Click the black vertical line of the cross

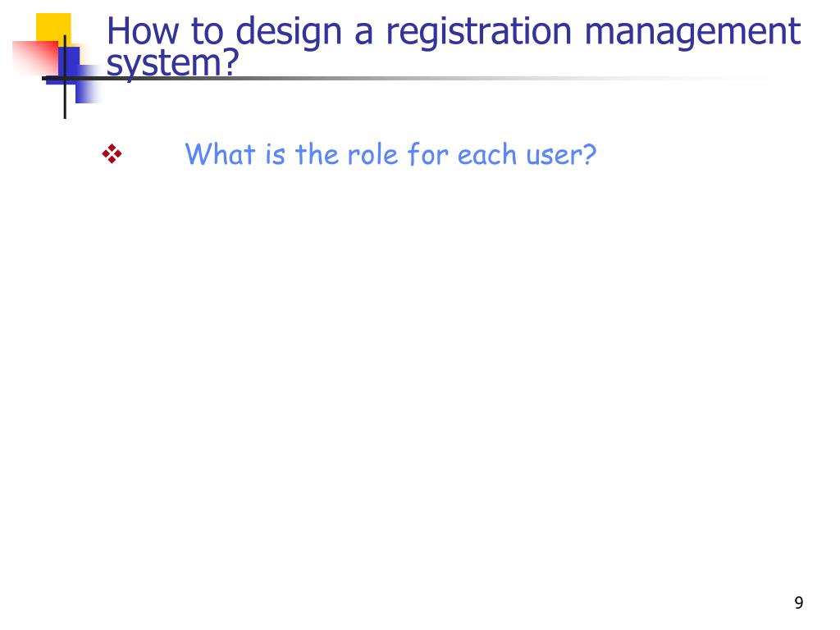point(65,76)
